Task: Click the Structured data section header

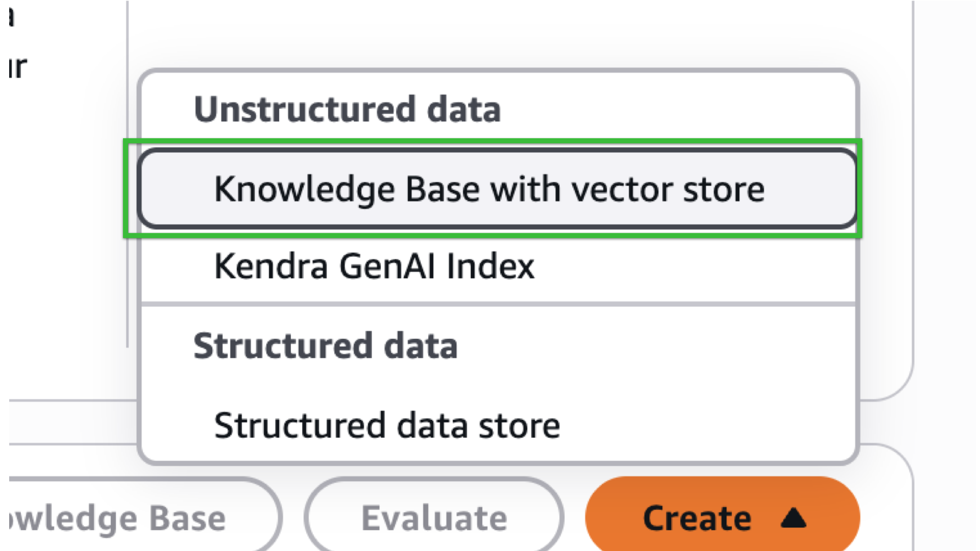Action: point(325,346)
